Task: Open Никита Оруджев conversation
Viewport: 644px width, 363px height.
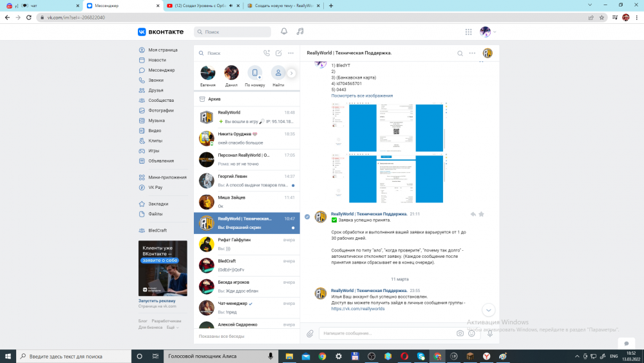Action: click(x=247, y=139)
